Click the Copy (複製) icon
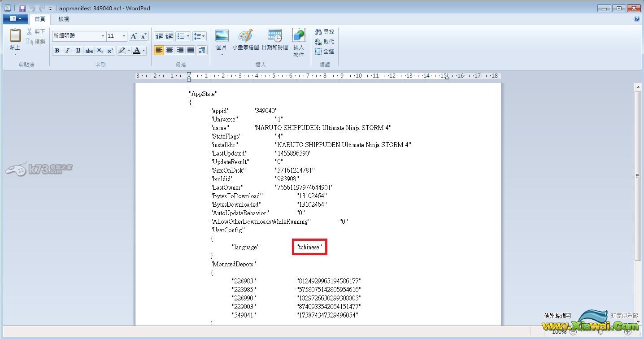This screenshot has width=644, height=339. 30,42
